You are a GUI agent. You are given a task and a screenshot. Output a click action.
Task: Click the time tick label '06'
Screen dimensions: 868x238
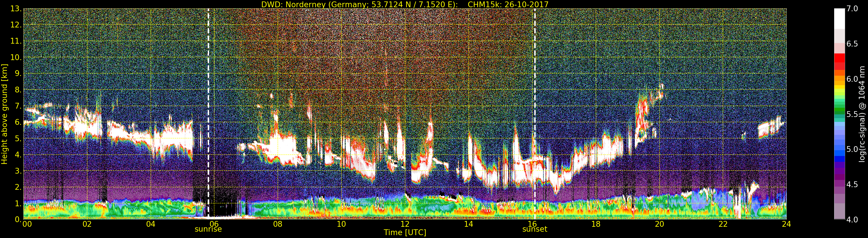pos(214,224)
